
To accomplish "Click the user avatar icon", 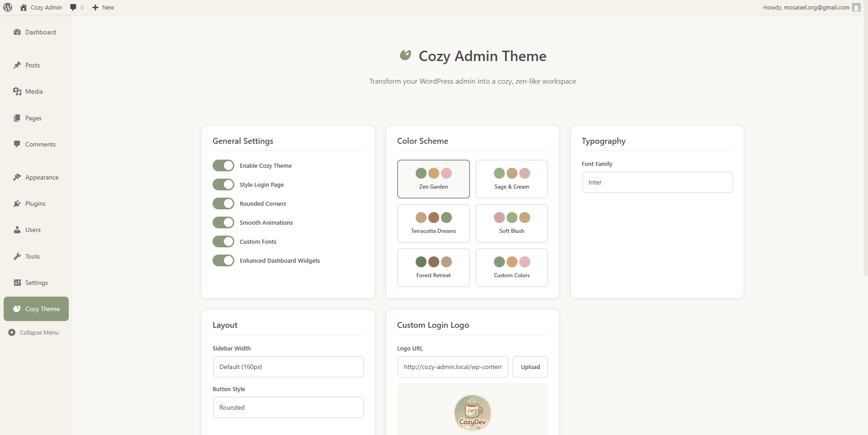I will pyautogui.click(x=856, y=7).
